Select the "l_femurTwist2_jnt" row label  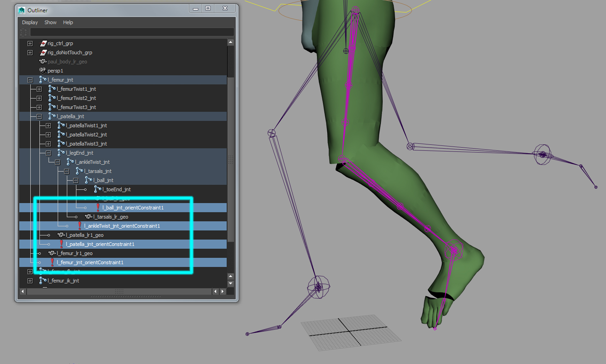tap(76, 98)
